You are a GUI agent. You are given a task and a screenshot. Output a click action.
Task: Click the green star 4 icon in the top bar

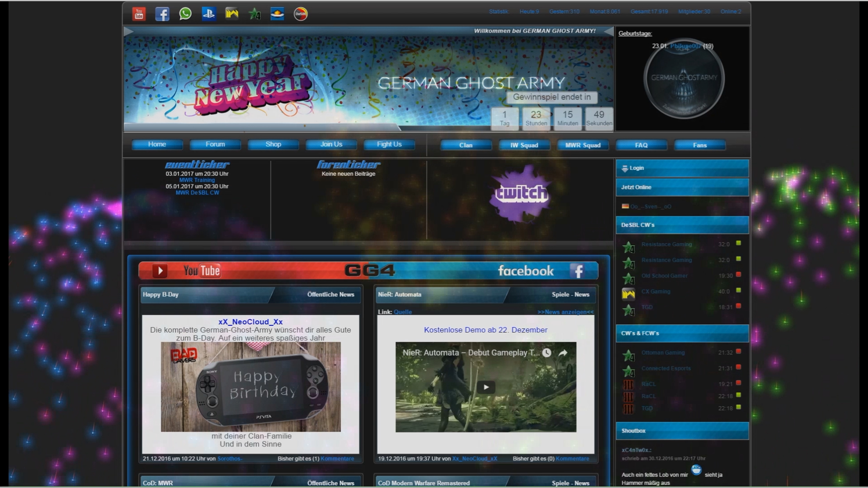point(255,14)
